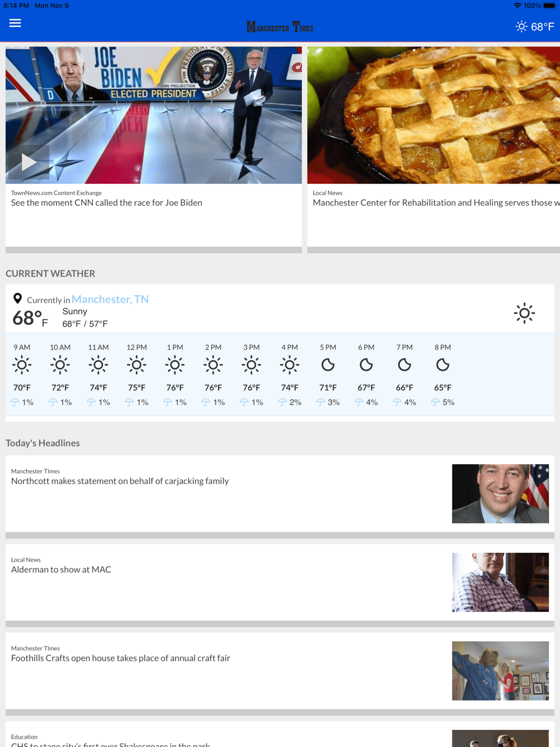
Task: Tap the 4 PM precipitation umbrella icon
Action: (282, 402)
